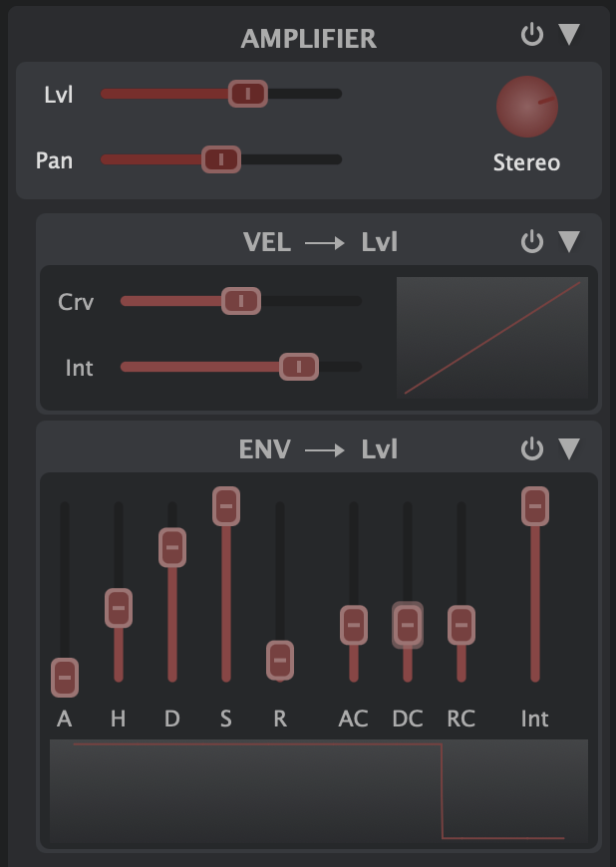Click the decay curve (DC) fader handle
This screenshot has width=616, height=867.
(x=407, y=625)
